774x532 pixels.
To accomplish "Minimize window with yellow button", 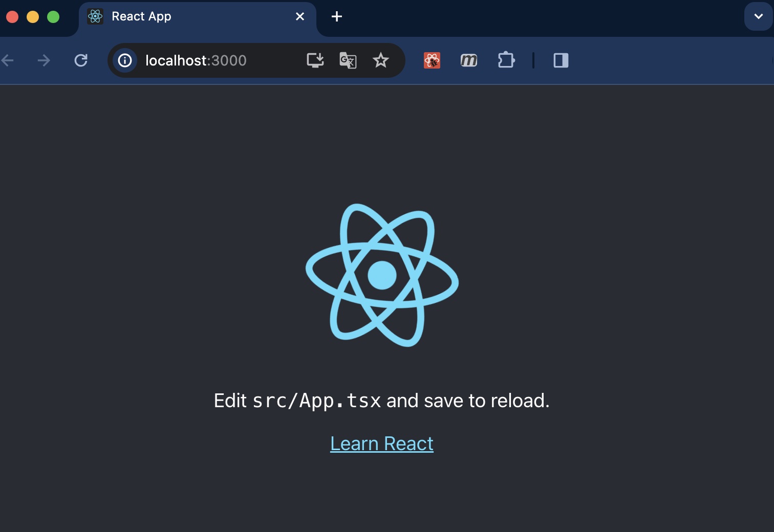I will 33,17.
